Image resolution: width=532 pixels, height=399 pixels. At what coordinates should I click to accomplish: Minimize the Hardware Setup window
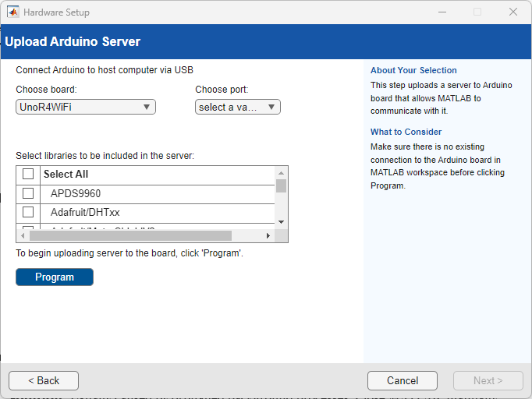click(x=442, y=12)
